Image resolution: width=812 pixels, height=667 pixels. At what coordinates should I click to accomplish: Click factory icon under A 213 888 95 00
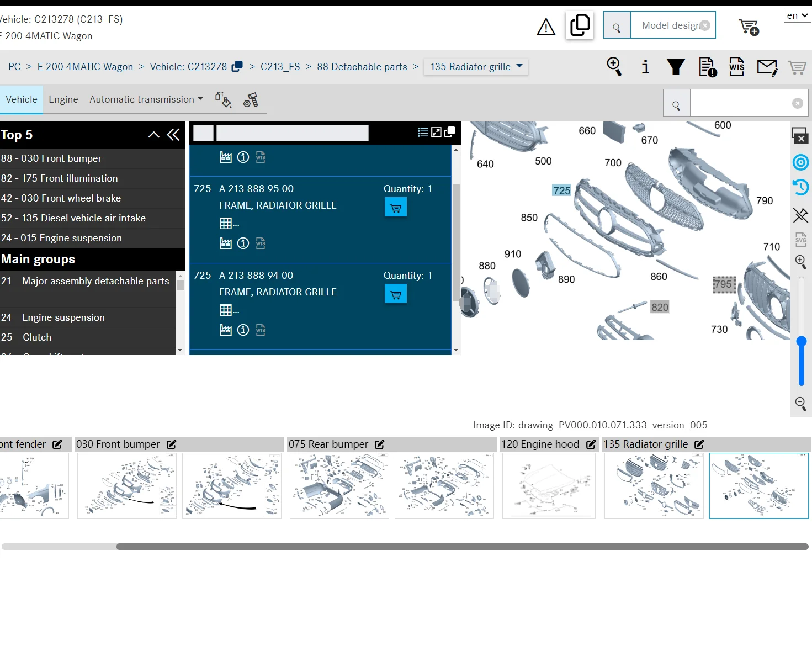pos(226,243)
